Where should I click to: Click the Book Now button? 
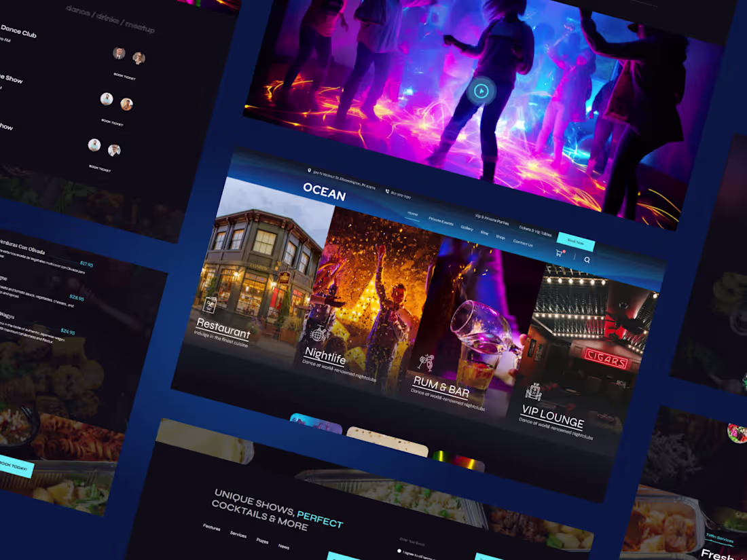coord(576,242)
